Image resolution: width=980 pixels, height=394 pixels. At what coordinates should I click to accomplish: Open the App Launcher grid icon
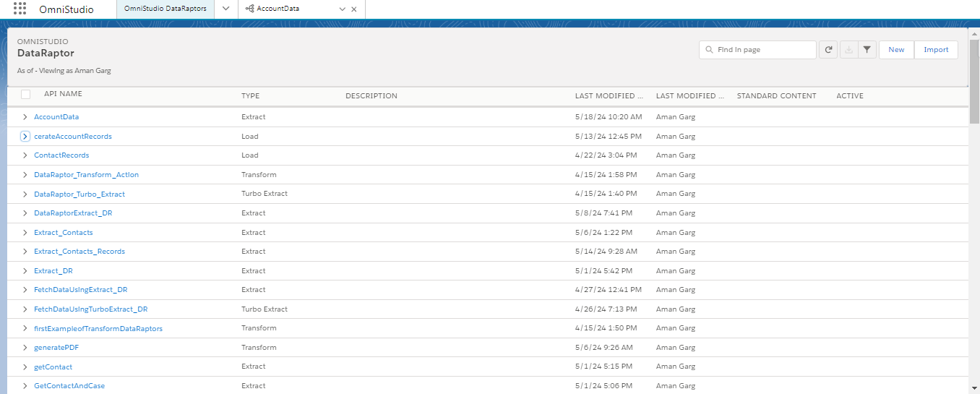click(x=20, y=9)
